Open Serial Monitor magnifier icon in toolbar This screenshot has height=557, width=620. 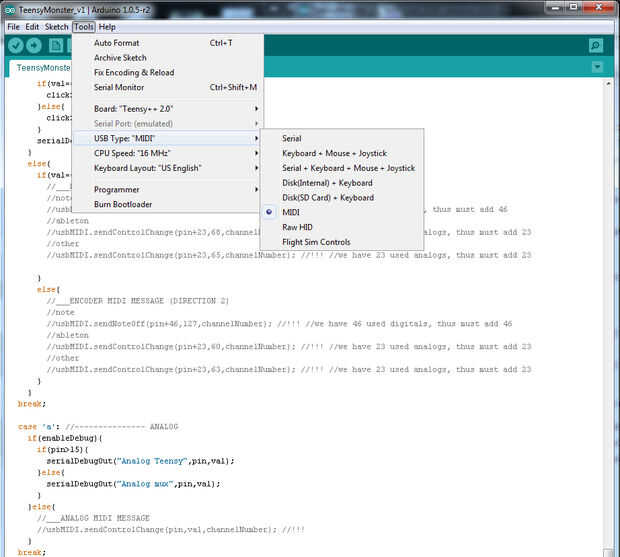click(596, 45)
